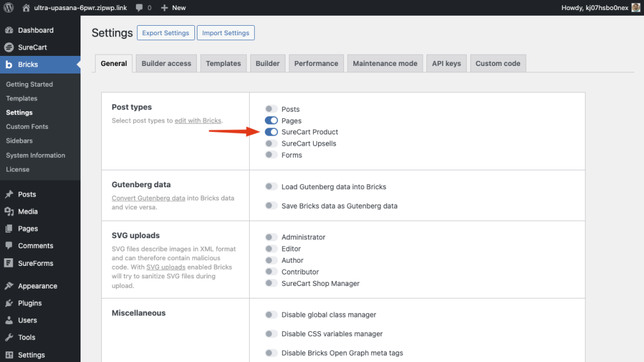
Task: Disable the SureCart Product toggle
Action: (271, 132)
